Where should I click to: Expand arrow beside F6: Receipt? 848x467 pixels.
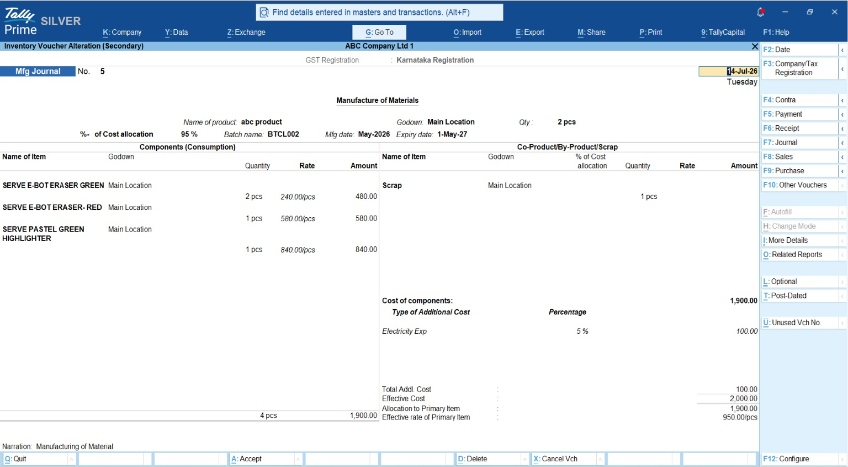[843, 129]
